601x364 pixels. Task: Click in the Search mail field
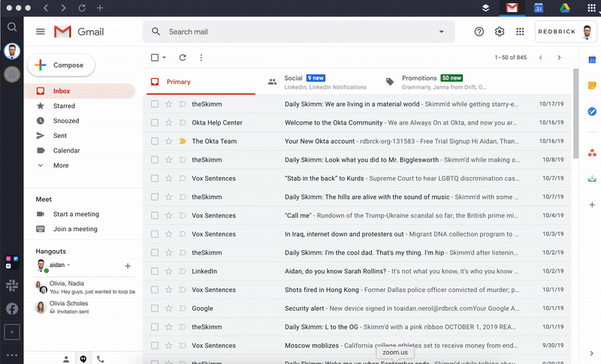299,32
